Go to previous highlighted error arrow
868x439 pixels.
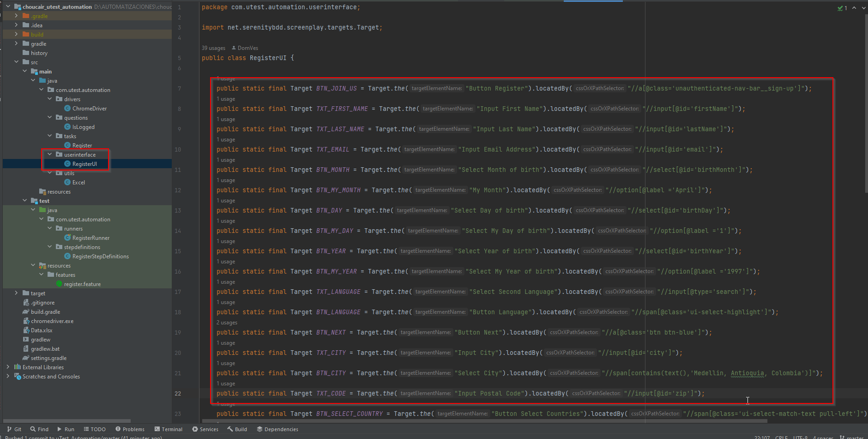pyautogui.click(x=854, y=8)
